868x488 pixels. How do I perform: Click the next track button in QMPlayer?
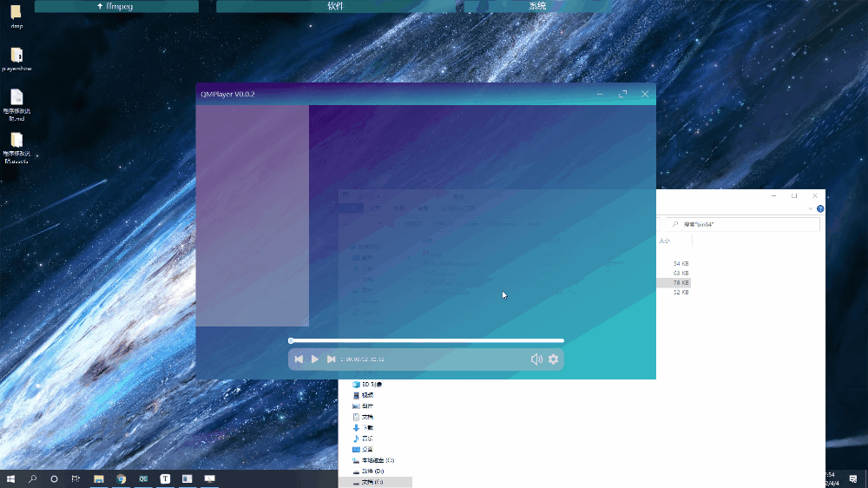coord(331,359)
